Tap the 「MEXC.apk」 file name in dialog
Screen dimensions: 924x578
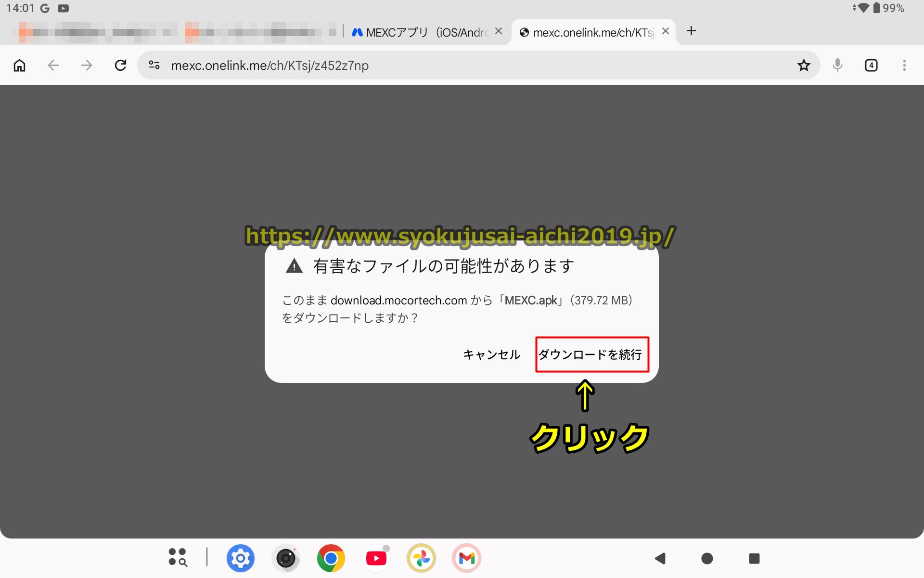tap(531, 300)
